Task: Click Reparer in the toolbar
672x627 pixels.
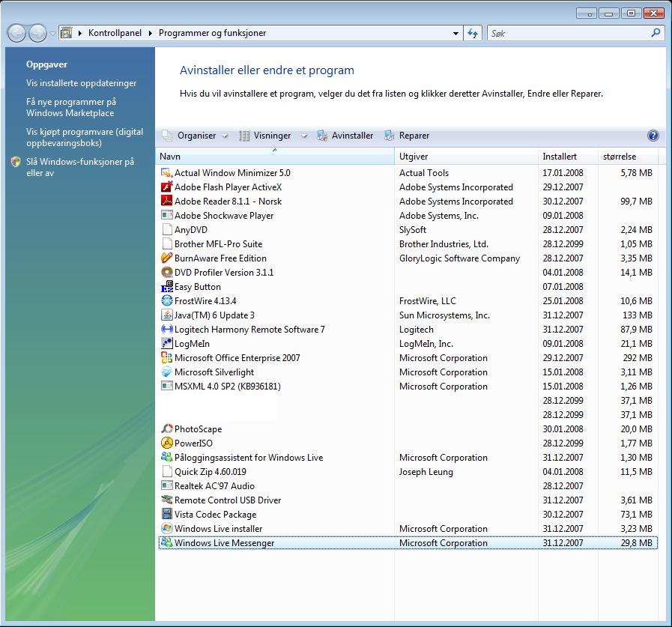Action: tap(407, 136)
